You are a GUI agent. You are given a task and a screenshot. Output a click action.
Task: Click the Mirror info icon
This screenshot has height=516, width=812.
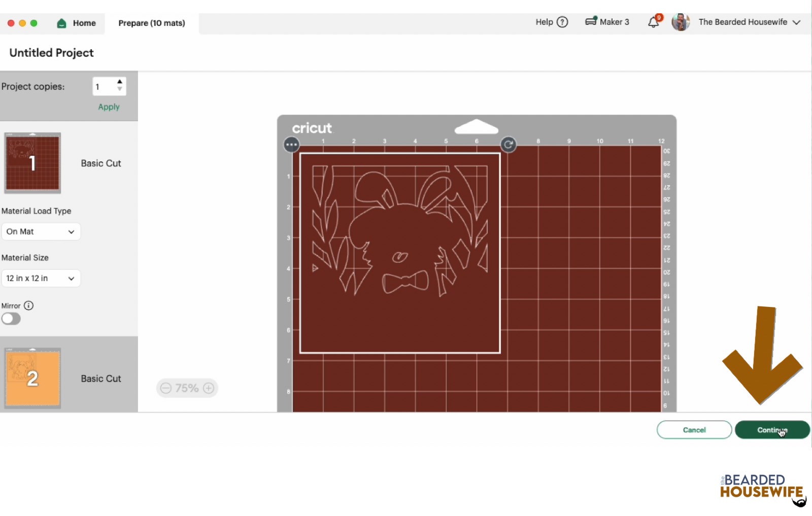click(29, 305)
